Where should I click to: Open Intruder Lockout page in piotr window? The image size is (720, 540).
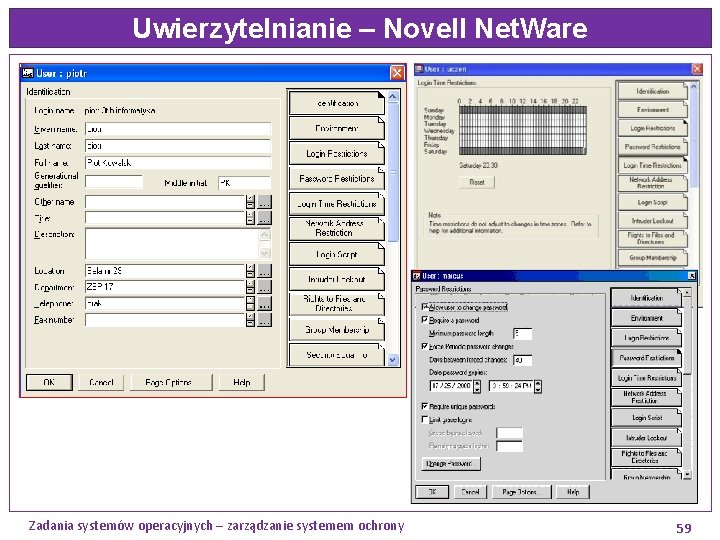[337, 279]
